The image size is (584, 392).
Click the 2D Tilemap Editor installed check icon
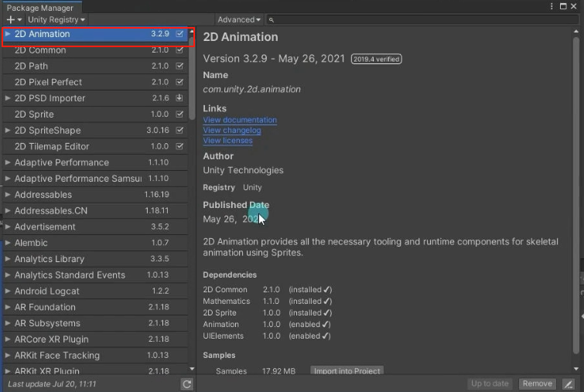[x=179, y=146]
